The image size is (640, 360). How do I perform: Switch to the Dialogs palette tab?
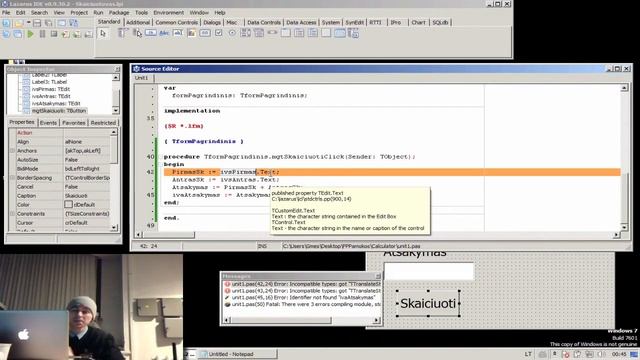212,22
